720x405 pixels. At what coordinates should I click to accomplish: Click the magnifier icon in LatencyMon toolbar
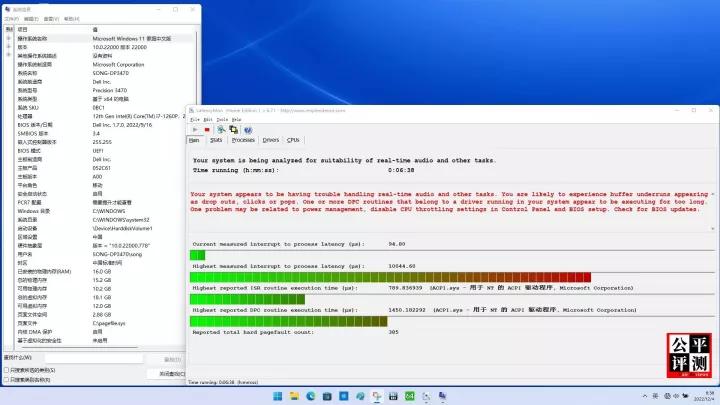pyautogui.click(x=220, y=128)
